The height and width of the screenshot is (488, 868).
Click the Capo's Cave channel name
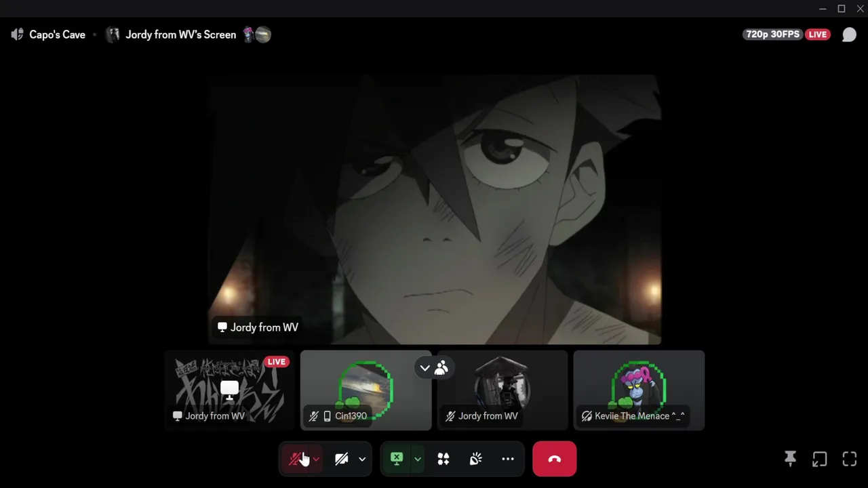57,35
